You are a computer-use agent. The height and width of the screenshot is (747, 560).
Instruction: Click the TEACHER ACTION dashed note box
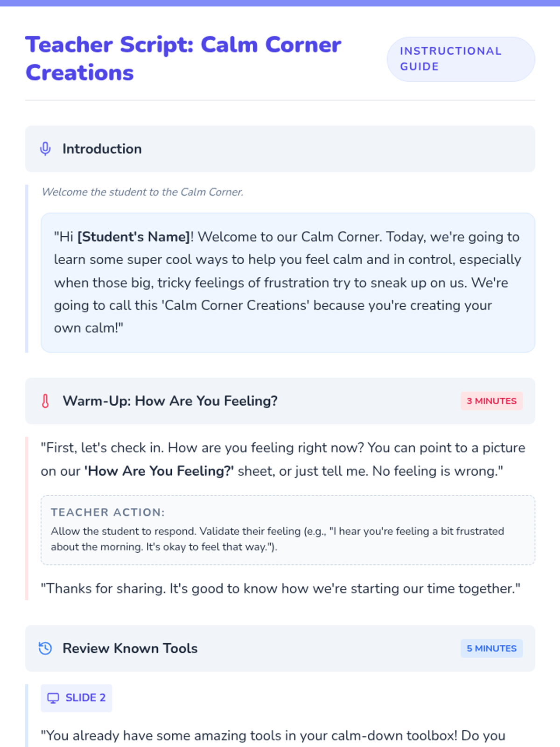click(288, 530)
